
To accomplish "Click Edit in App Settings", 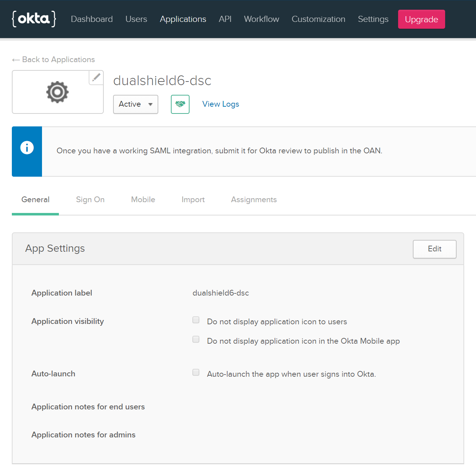I will pos(434,249).
